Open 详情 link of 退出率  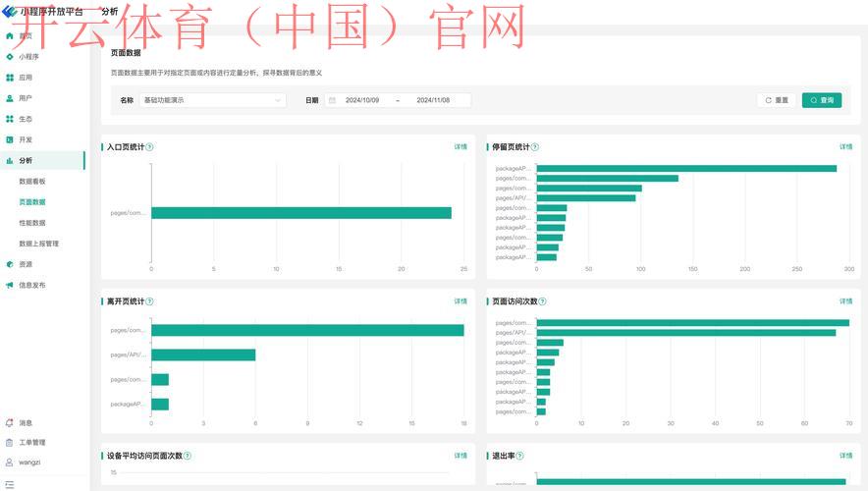tap(845, 456)
